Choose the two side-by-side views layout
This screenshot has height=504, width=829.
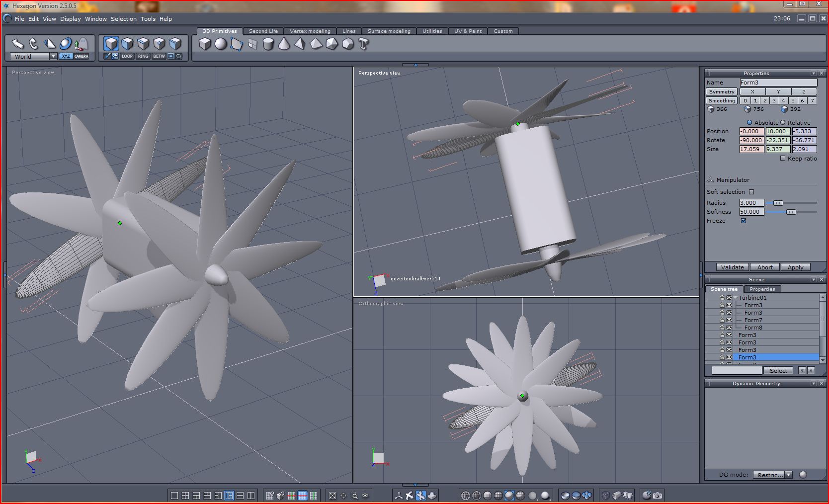pos(251,496)
